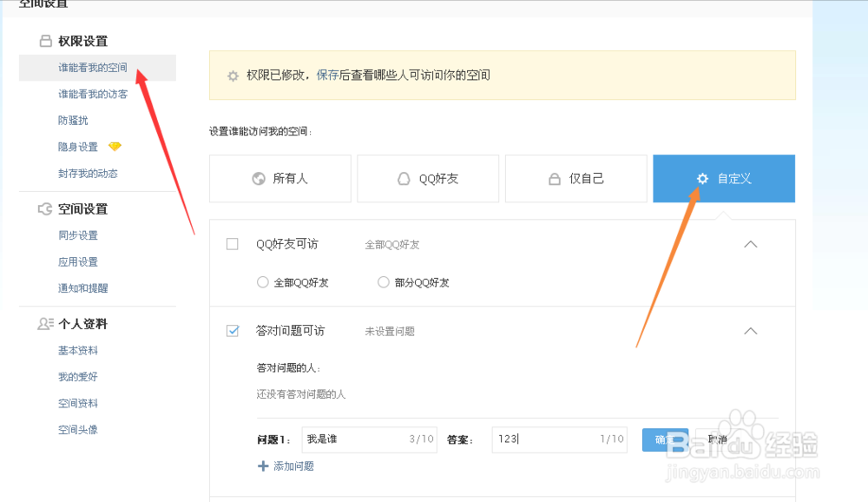Open 谁能看我的访客 in the sidebar

(x=93, y=94)
